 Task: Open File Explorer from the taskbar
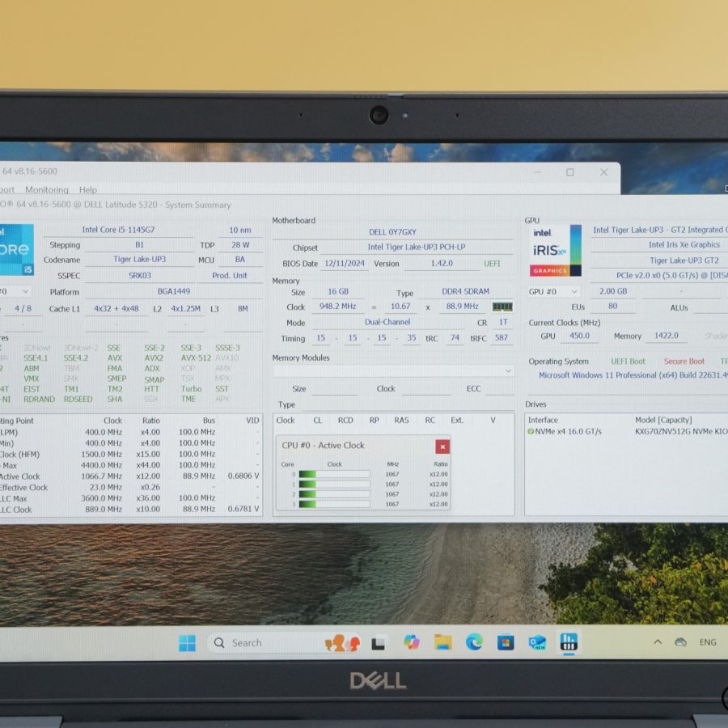pyautogui.click(x=443, y=642)
